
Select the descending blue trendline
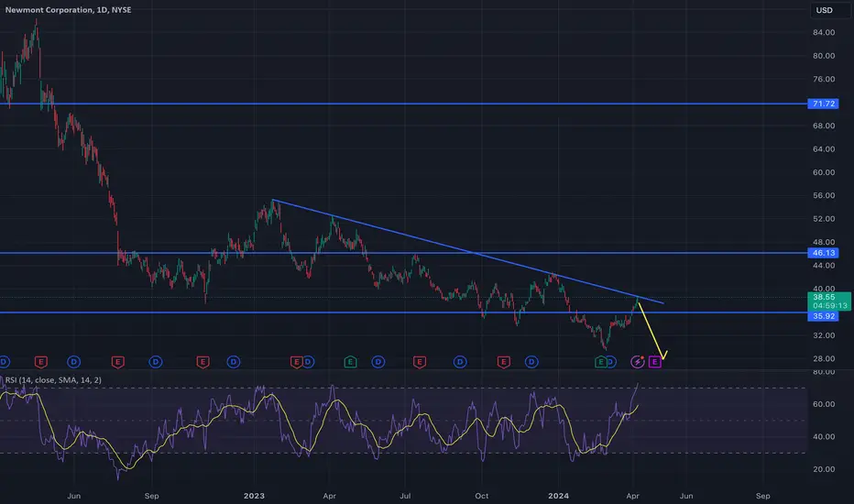pyautogui.click(x=468, y=251)
